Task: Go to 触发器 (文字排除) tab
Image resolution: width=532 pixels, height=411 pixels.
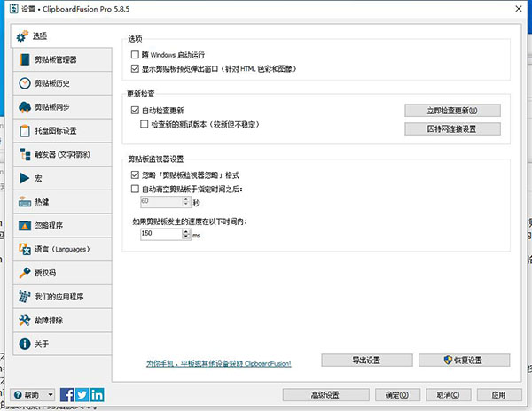Action: (x=62, y=154)
